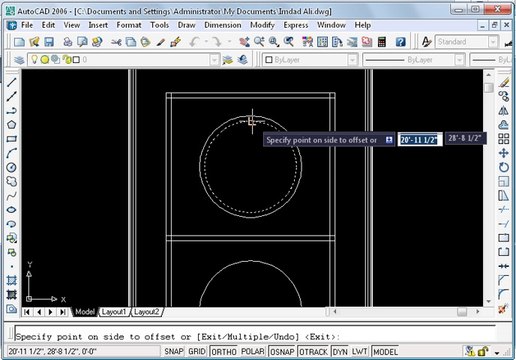Select the Hatch tool
The height and width of the screenshot is (360, 516).
(x=11, y=280)
